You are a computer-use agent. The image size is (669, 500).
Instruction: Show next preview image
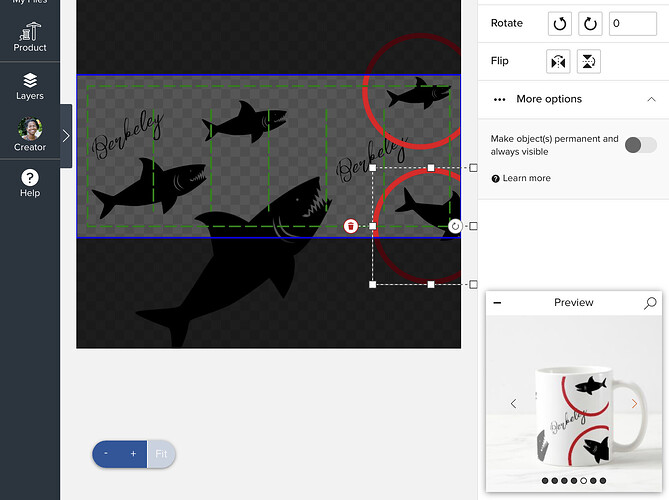[x=634, y=404]
